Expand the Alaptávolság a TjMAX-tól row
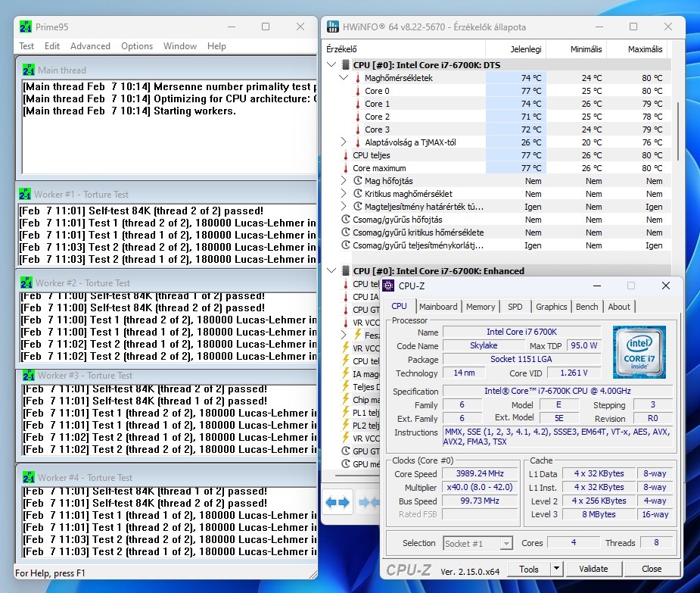This screenshot has height=593, width=700. (x=344, y=142)
